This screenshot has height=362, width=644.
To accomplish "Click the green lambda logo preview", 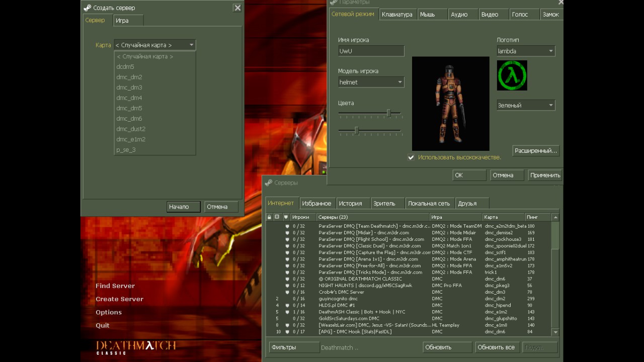I will click(x=512, y=75).
